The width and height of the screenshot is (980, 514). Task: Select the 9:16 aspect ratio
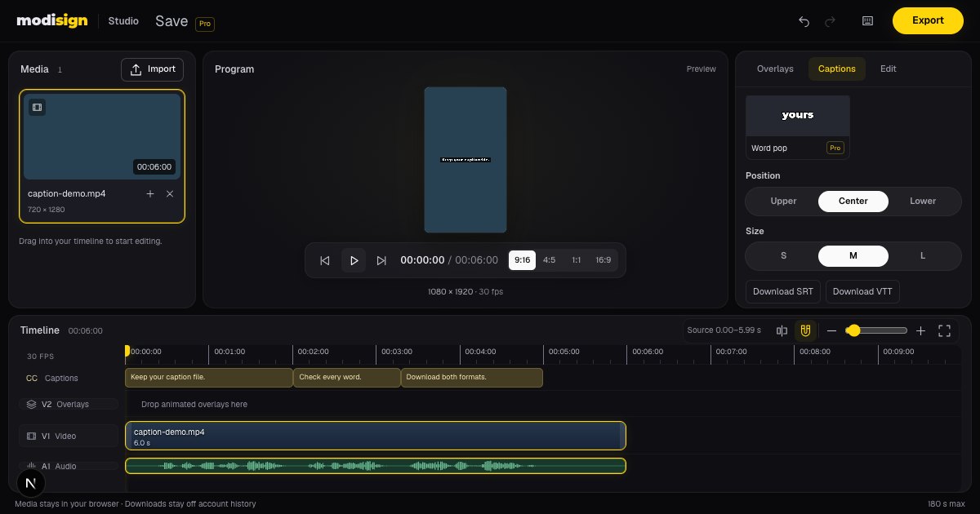pyautogui.click(x=522, y=260)
